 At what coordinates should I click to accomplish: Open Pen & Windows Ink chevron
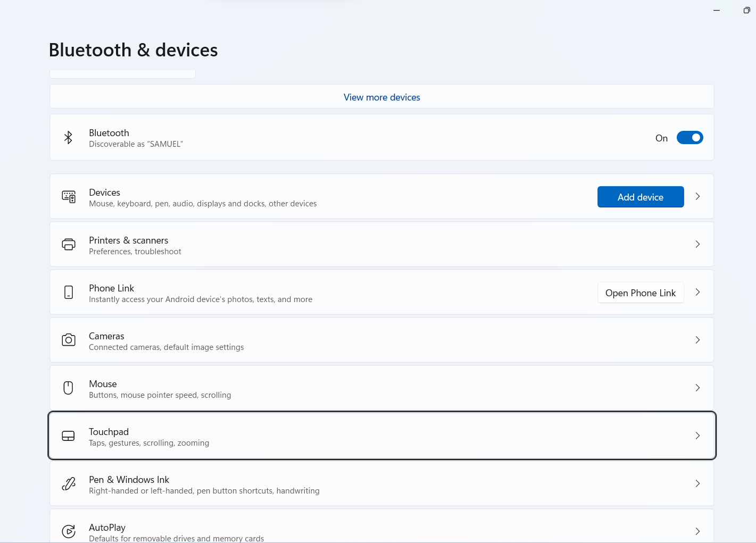point(697,483)
